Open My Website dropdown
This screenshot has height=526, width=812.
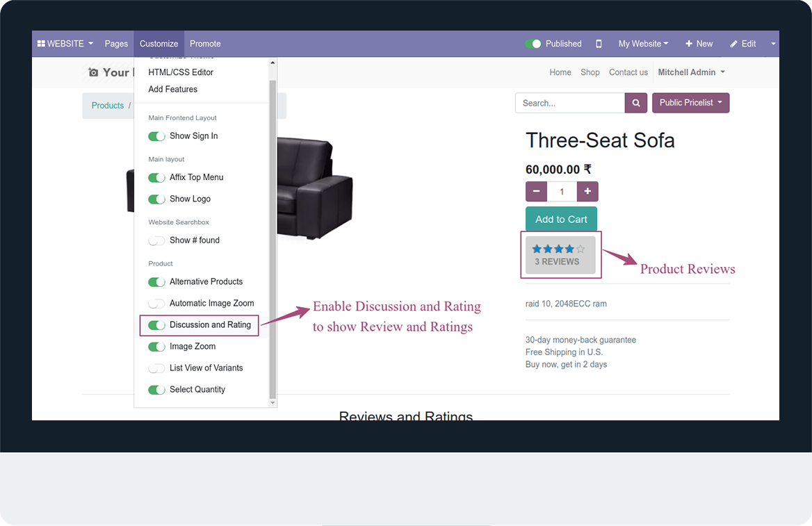click(x=643, y=44)
